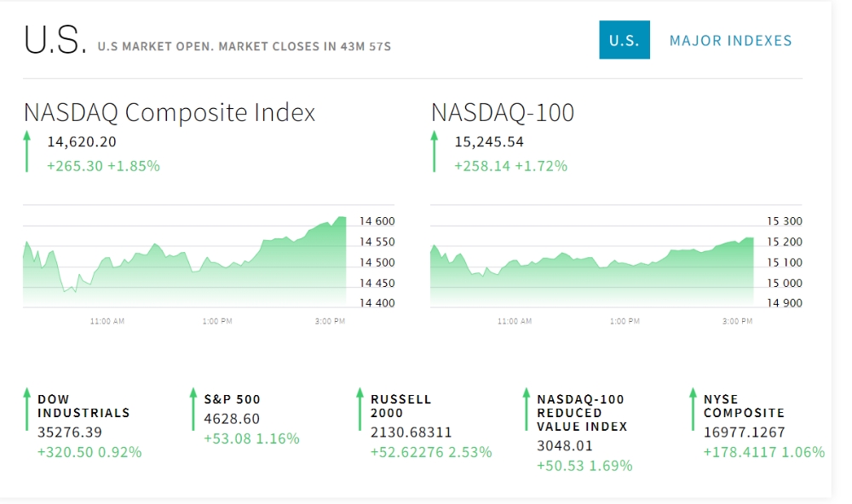The image size is (852, 504).
Task: Click the 14 900 axis label
Action: pyautogui.click(x=784, y=303)
